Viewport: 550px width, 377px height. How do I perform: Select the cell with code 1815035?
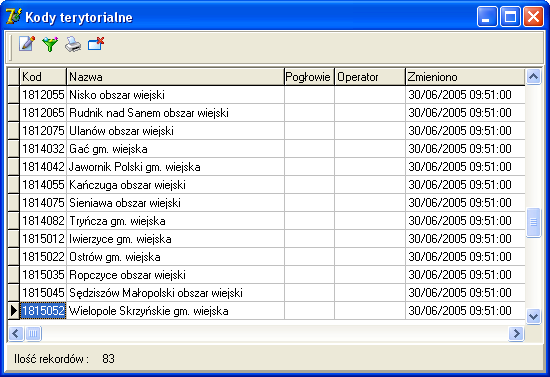(x=43, y=275)
